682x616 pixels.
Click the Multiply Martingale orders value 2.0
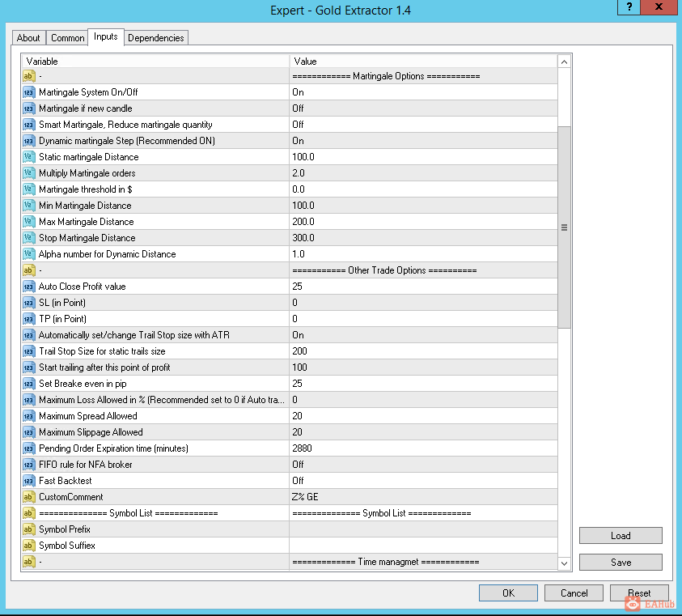point(423,173)
